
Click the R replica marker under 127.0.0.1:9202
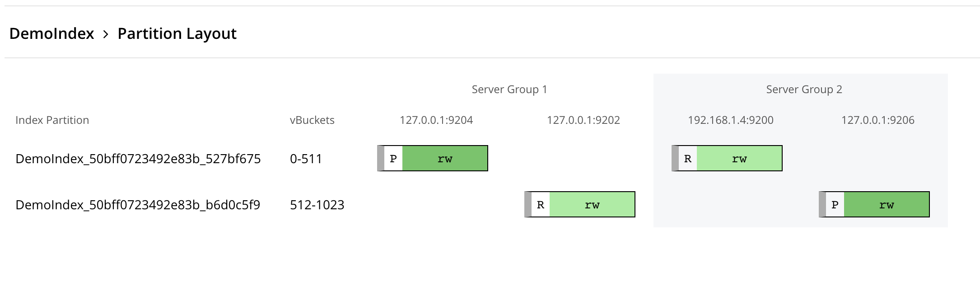540,205
